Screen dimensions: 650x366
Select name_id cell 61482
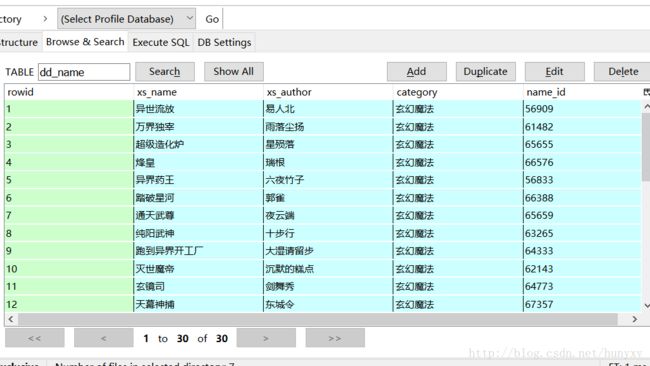(582, 127)
